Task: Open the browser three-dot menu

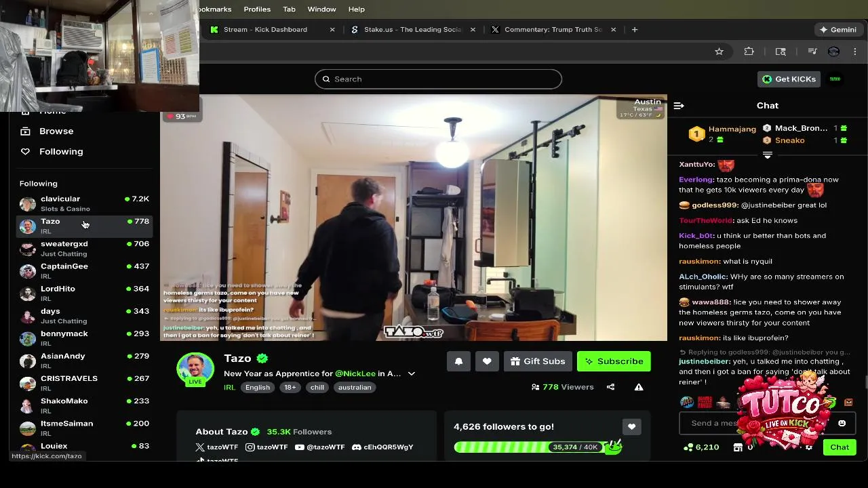Action: pos(854,52)
